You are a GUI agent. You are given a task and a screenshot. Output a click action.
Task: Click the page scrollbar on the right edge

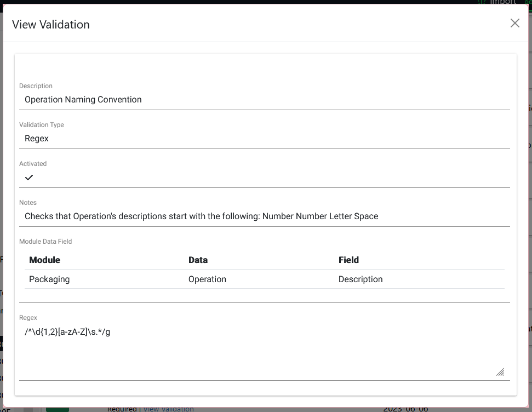529,219
